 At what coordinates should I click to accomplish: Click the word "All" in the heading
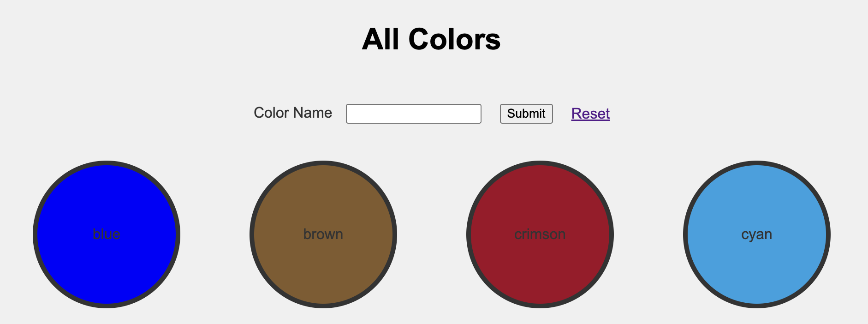[x=380, y=39]
